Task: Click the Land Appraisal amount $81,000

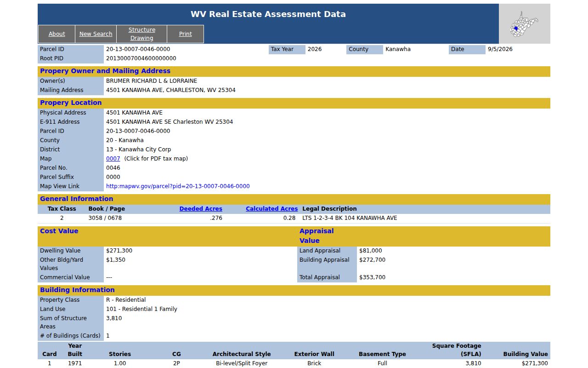Action: coord(370,251)
